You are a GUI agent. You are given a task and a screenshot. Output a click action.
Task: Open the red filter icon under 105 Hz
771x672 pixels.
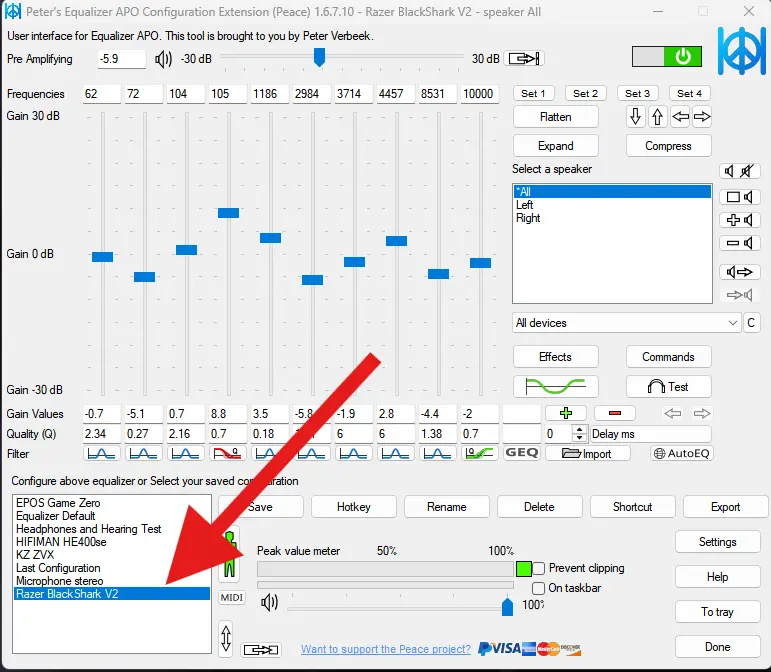(x=227, y=453)
